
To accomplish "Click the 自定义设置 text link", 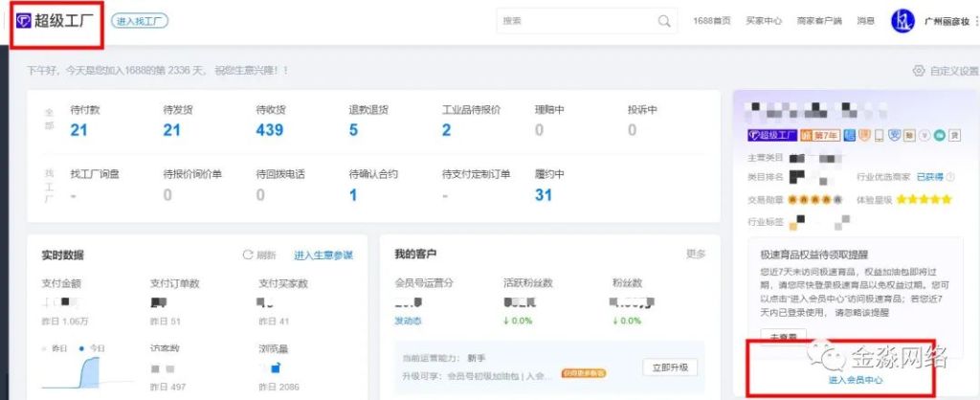I will 954,71.
